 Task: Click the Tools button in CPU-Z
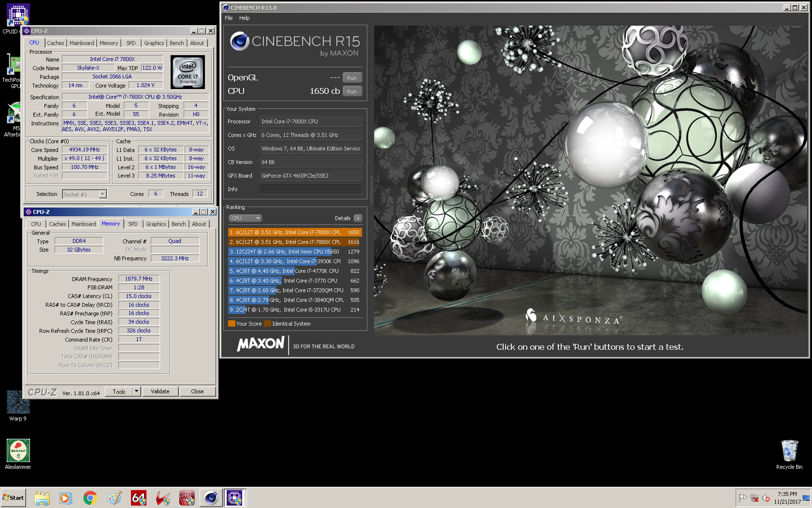coord(119,391)
